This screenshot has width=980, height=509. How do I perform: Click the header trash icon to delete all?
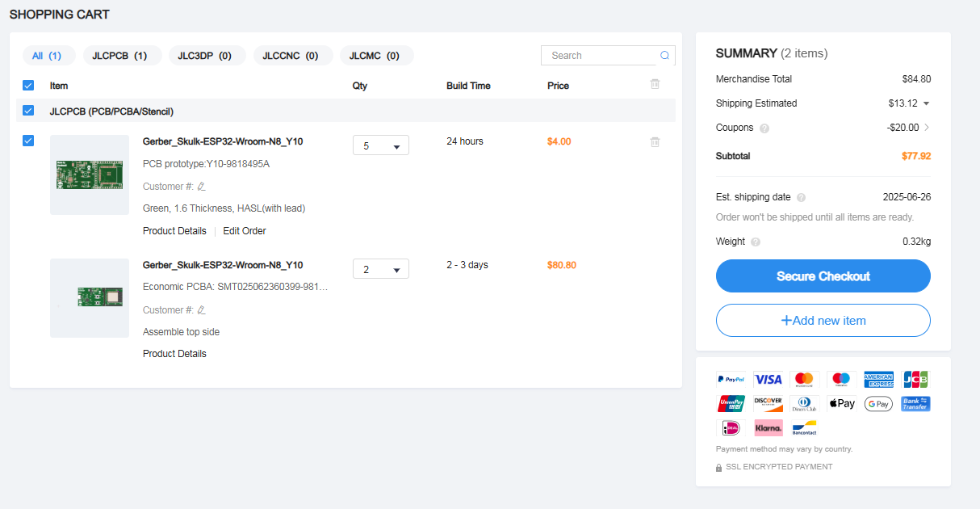click(x=655, y=84)
